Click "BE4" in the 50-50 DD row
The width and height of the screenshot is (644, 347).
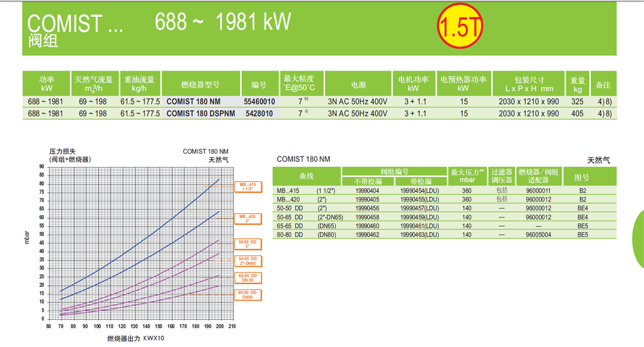583,208
